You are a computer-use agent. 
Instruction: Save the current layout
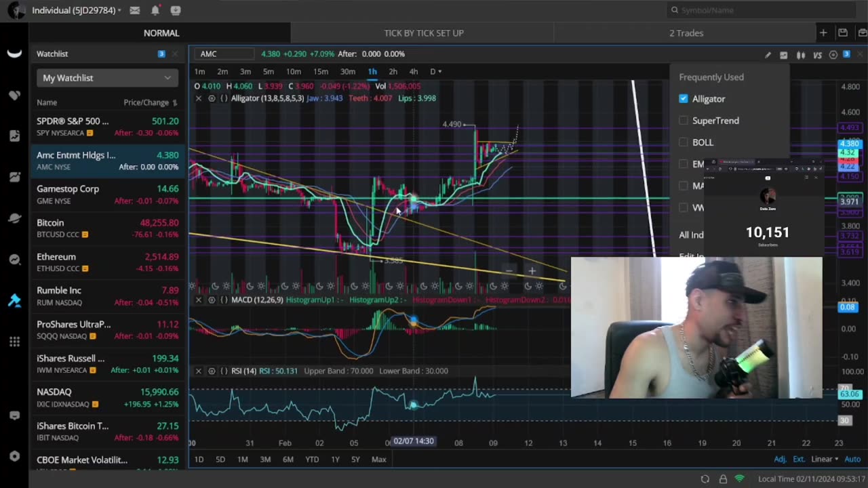coord(843,33)
